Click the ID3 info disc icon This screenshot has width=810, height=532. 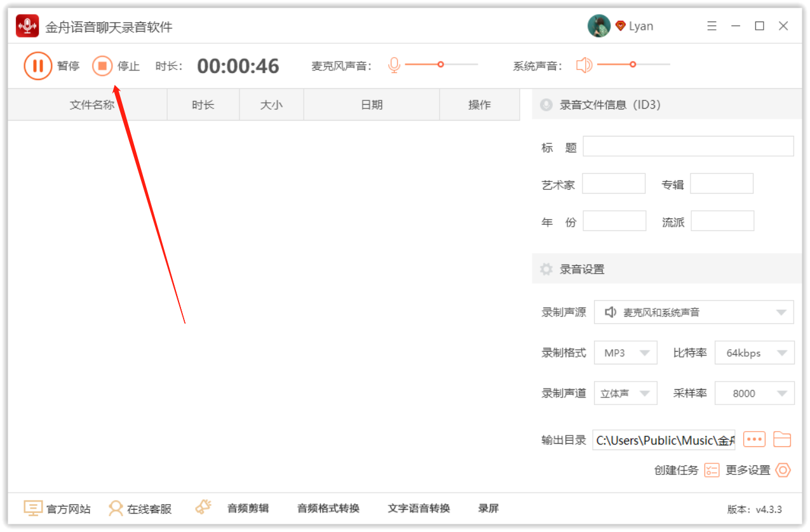(546, 105)
